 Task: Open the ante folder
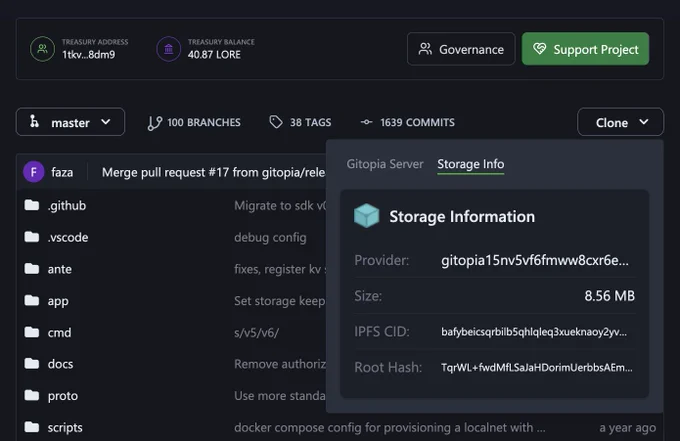point(59,269)
